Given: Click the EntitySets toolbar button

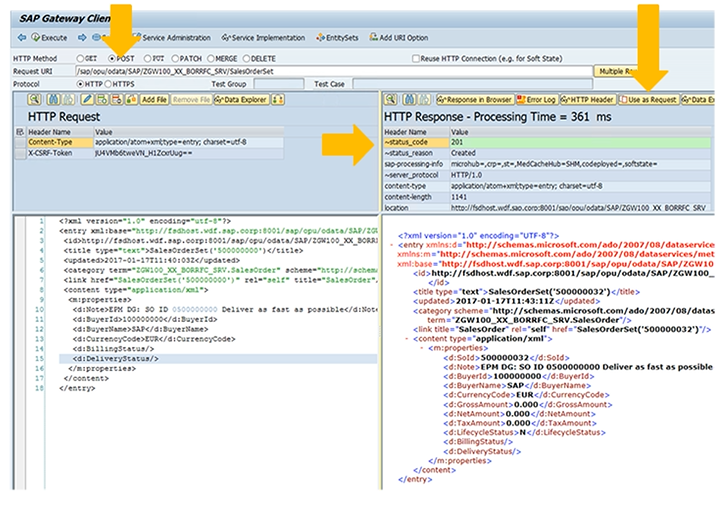Looking at the screenshot, I should 338,37.
